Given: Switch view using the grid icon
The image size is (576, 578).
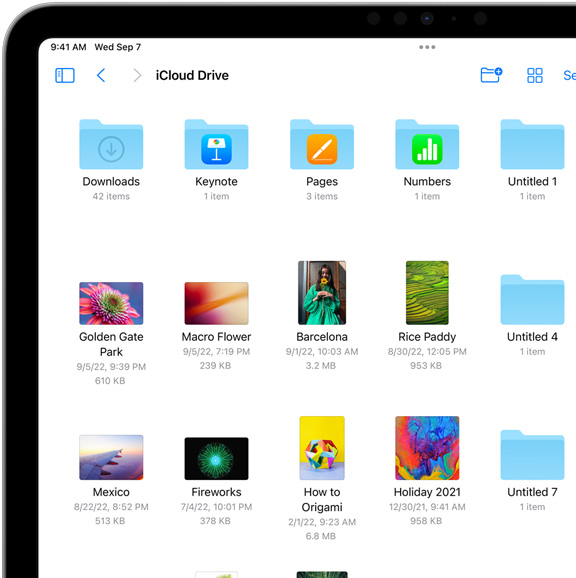Looking at the screenshot, I should (x=534, y=76).
